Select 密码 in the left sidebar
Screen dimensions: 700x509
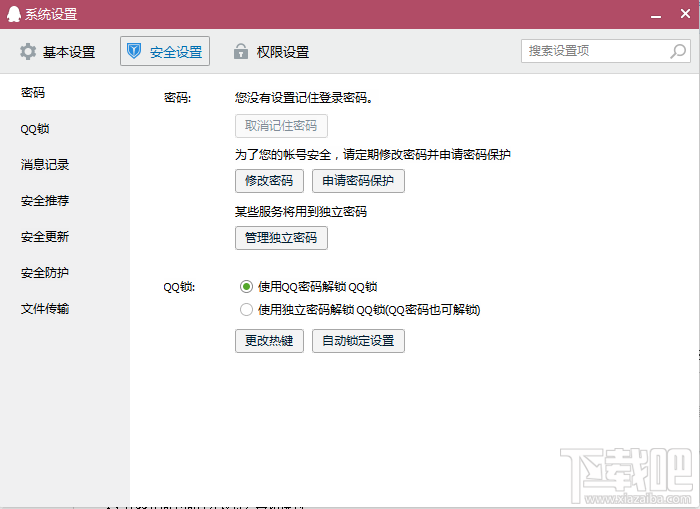coord(65,92)
